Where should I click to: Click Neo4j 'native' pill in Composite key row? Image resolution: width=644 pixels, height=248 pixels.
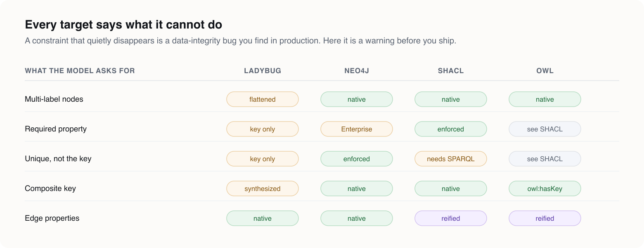pyautogui.click(x=357, y=188)
